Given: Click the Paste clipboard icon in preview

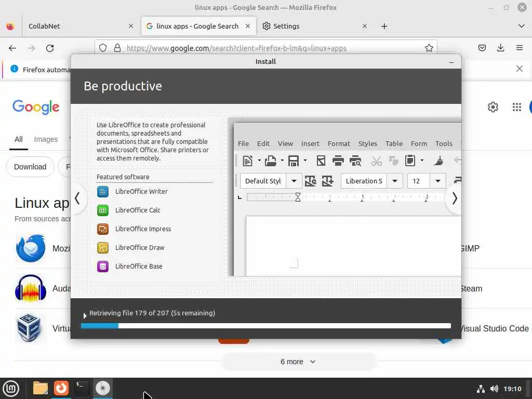Looking at the screenshot, I should pos(410,161).
